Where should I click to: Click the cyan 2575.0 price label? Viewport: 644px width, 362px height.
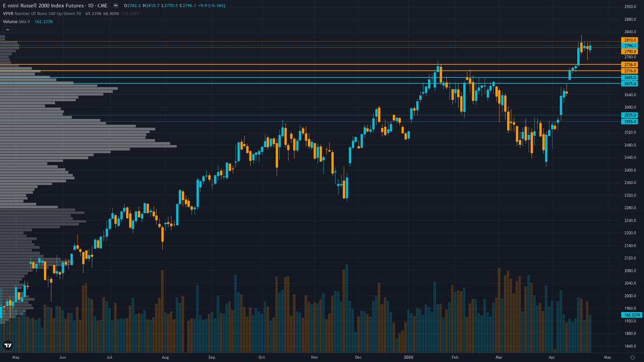630,115
